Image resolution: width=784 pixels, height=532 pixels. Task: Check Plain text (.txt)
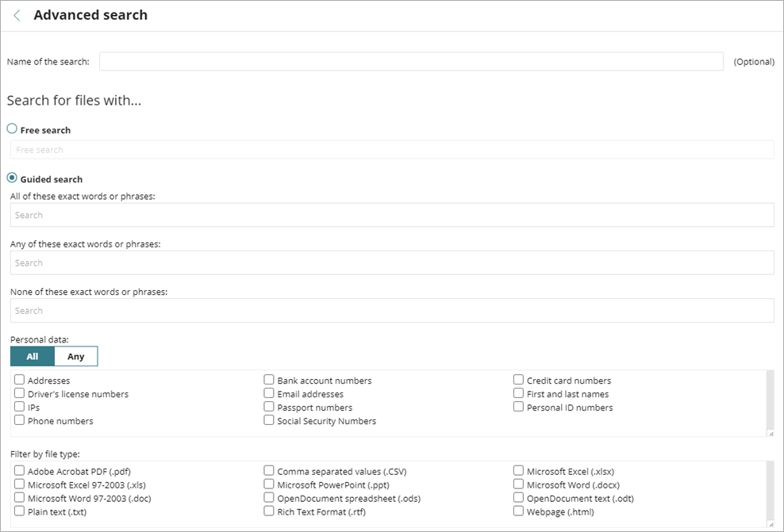point(19,511)
